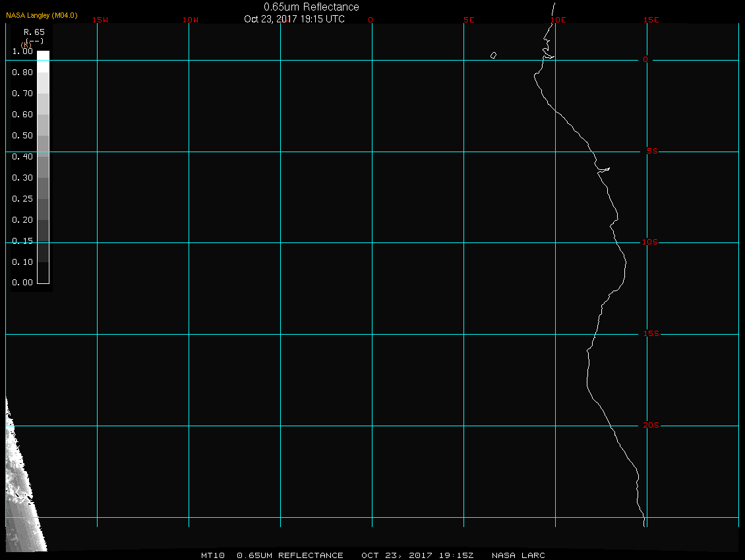Screen dimensions: 745x560
Task: Click the 20S latitude label
Action: pyautogui.click(x=651, y=425)
